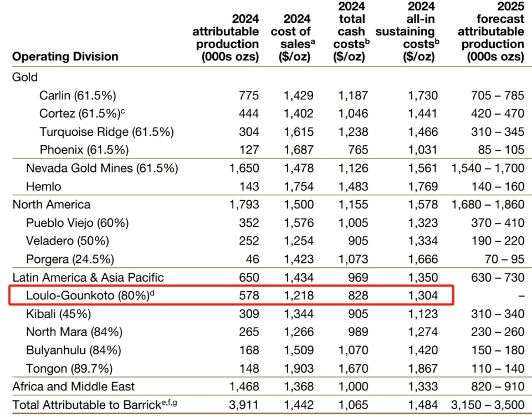Select Loulo-Gounkoto's total cash costs "828"
This screenshot has height=417, width=532.
pyautogui.click(x=359, y=296)
